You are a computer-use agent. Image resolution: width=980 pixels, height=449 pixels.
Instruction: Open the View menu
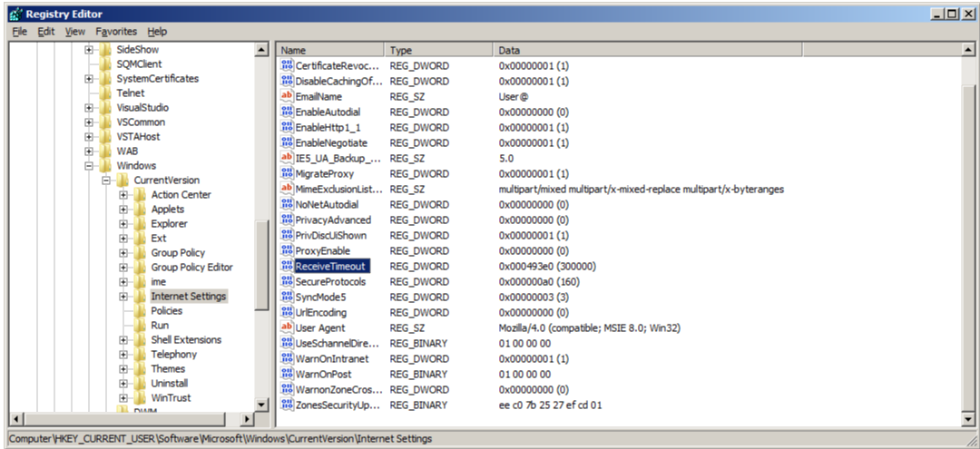75,31
